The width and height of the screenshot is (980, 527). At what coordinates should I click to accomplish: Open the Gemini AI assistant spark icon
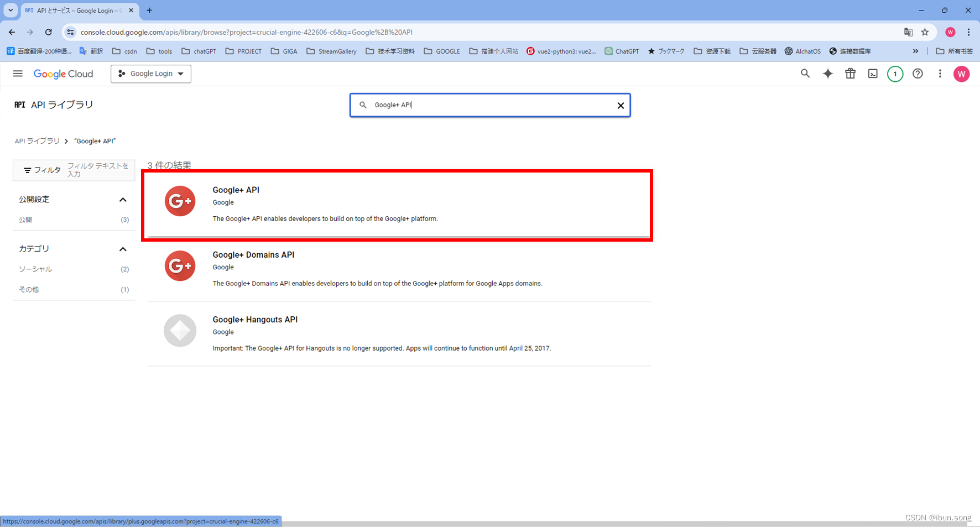pyautogui.click(x=828, y=74)
